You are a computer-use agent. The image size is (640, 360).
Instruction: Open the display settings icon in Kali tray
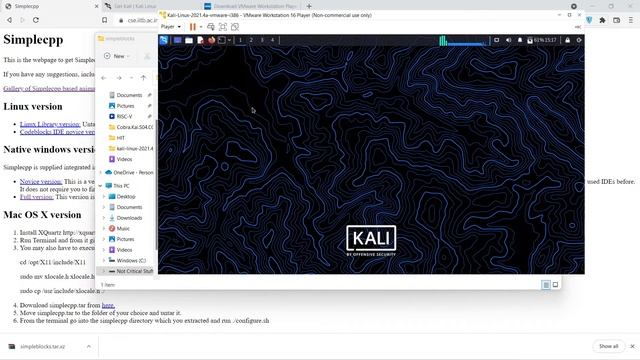point(497,40)
